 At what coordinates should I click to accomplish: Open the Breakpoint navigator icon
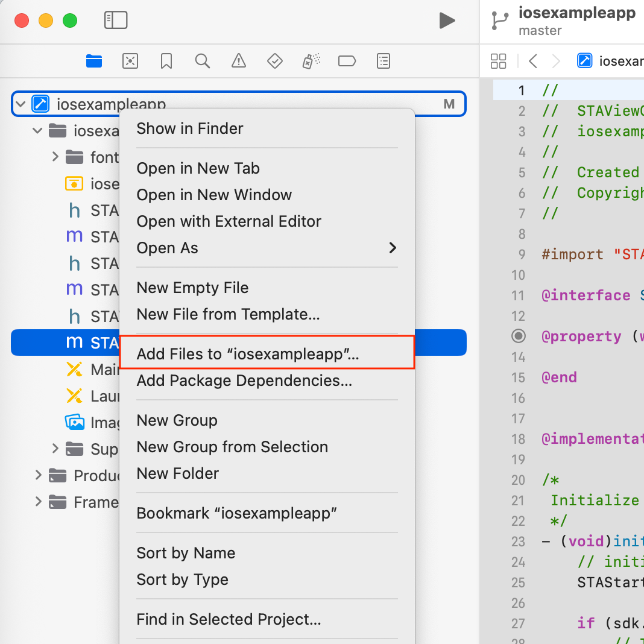click(x=347, y=61)
